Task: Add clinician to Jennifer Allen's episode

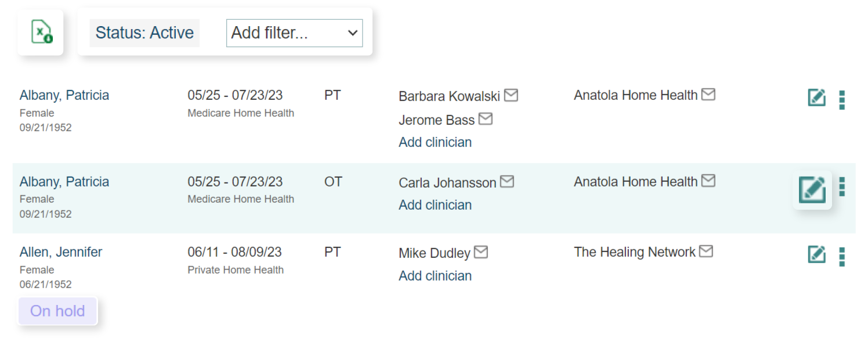Action: (x=435, y=276)
